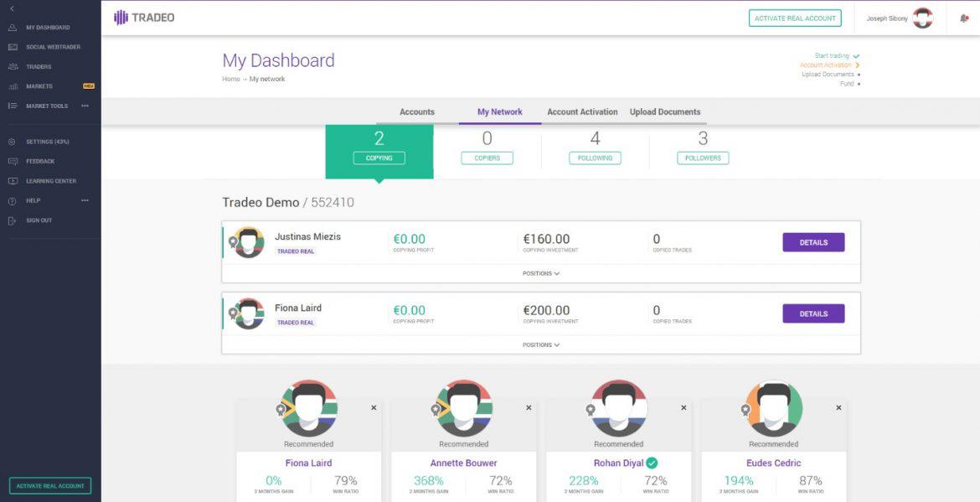Open My Dashboard sidebar icon
Screen dimensions: 980x502
12,28
